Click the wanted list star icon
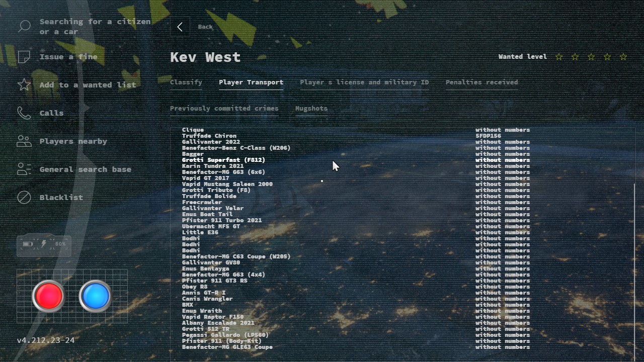The height and width of the screenshot is (362, 644). click(x=24, y=85)
